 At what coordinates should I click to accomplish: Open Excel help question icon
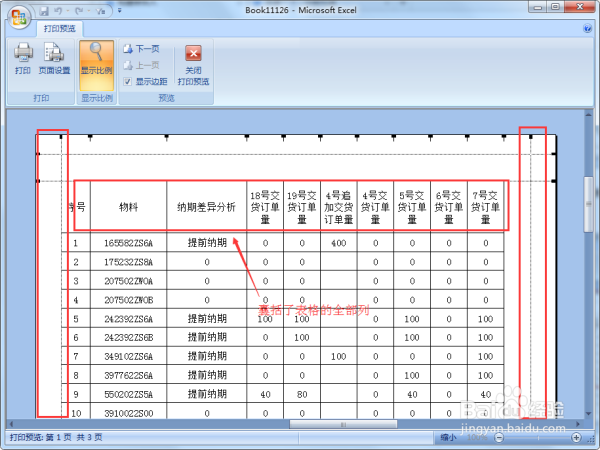tap(587, 28)
